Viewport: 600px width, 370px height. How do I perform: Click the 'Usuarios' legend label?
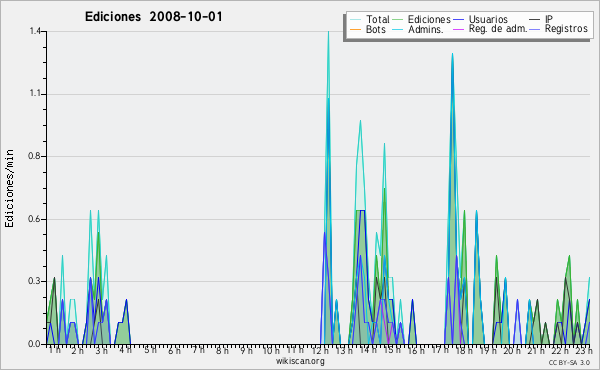[488, 19]
